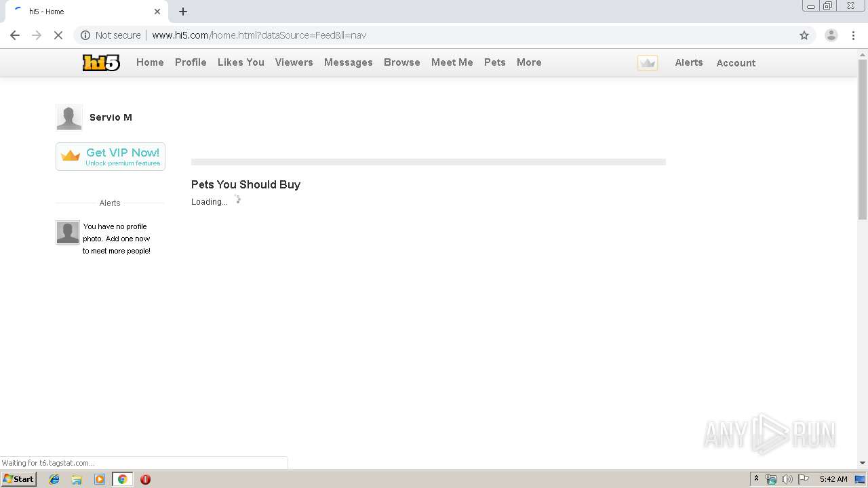Close the hi5 - Home tab
868x488 pixels.
[x=157, y=12]
